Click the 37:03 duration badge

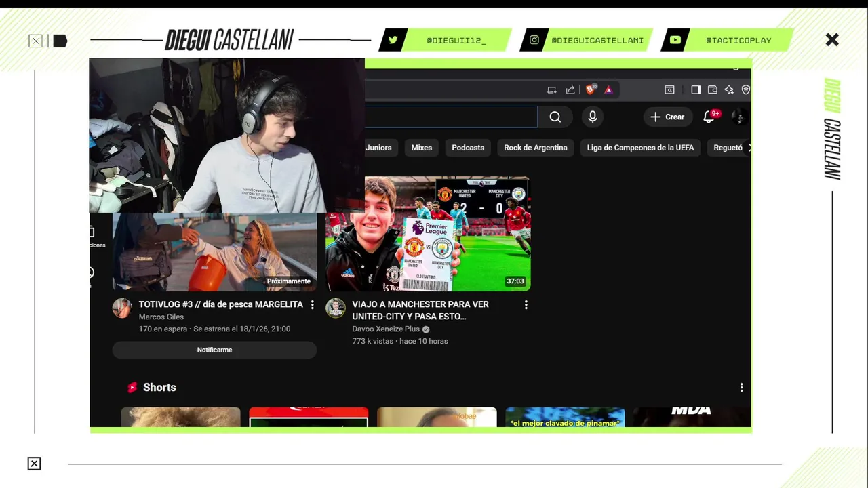tap(515, 281)
